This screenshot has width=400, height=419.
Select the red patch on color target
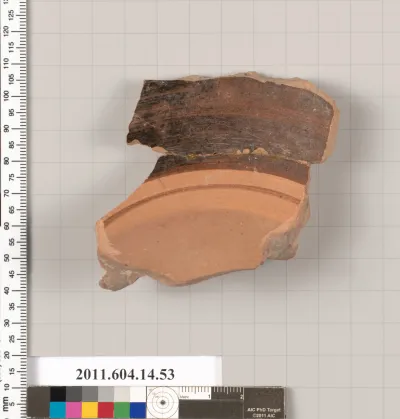coord(106,410)
